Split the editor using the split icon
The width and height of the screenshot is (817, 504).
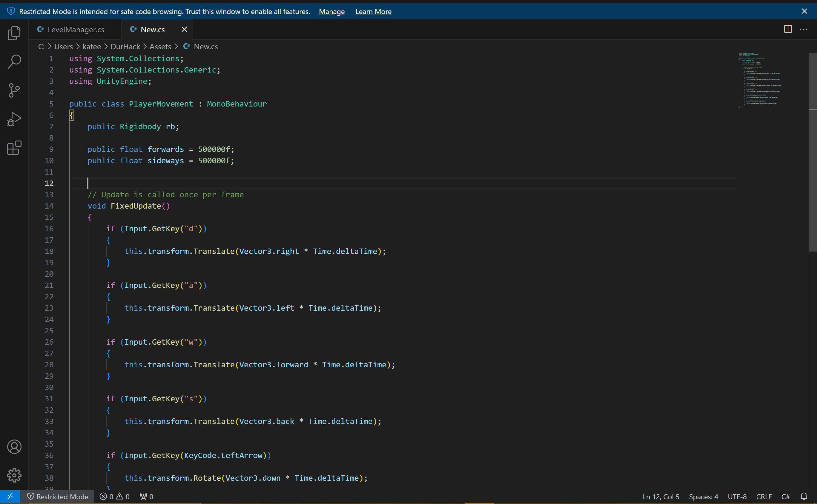point(787,29)
